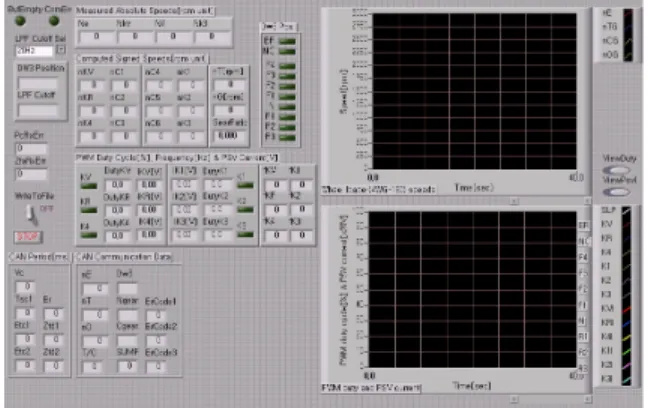Click the KV solenoid LED indicator
This screenshot has width=648, height=408.
pyautogui.click(x=88, y=186)
